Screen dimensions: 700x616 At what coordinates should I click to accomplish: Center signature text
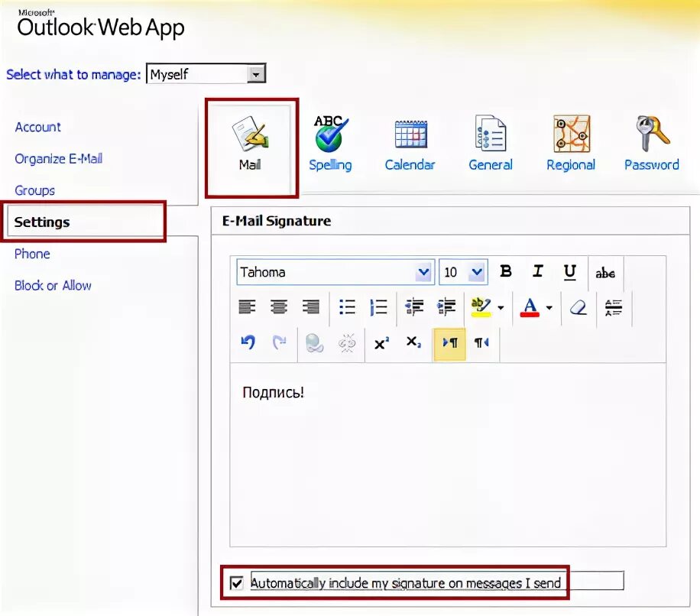point(279,307)
